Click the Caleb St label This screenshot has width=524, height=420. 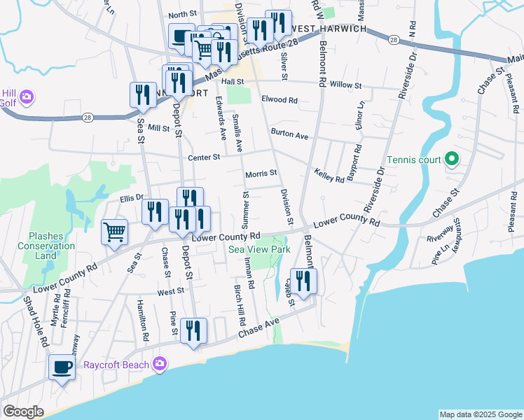point(290,293)
